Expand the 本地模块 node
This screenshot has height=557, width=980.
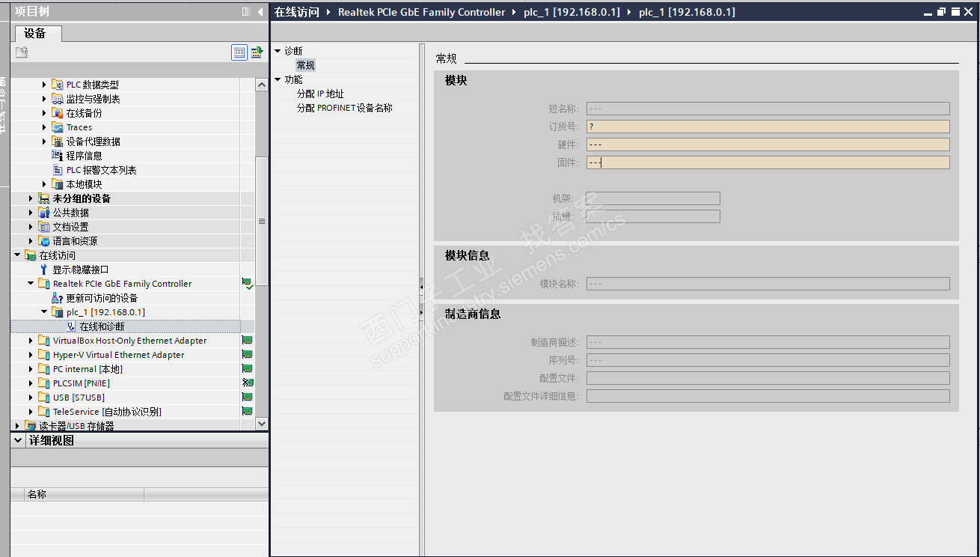click(x=44, y=184)
